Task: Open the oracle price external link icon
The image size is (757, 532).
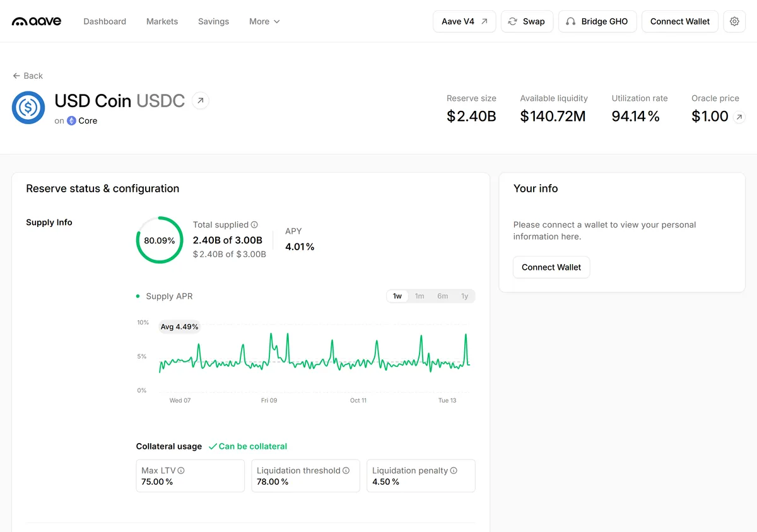Action: point(739,117)
